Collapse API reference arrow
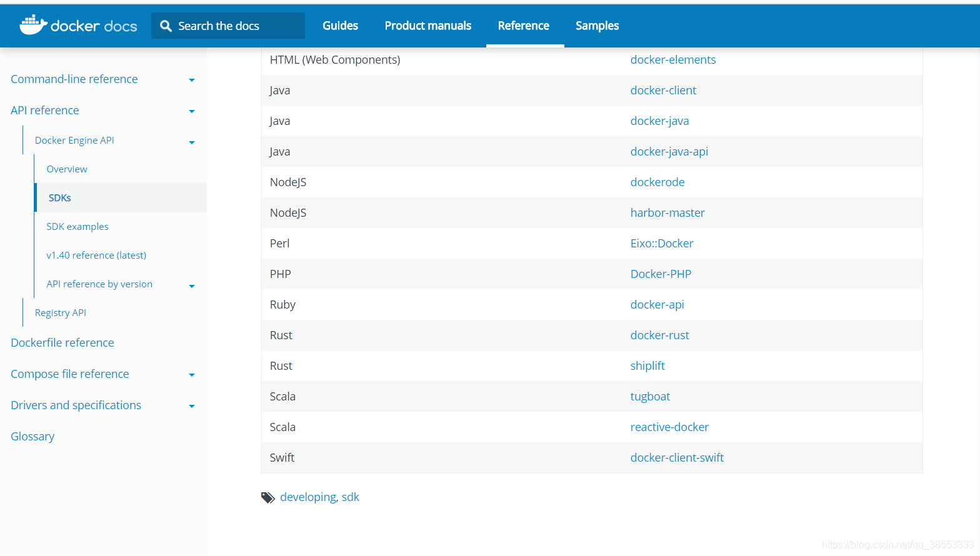Viewport: 980px width, 556px height. 192,111
